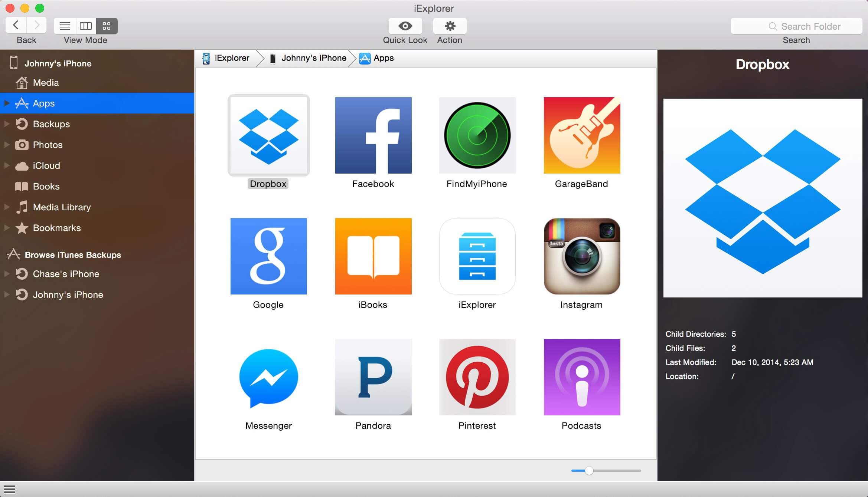
Task: Switch to list view mode
Action: pyautogui.click(x=65, y=26)
